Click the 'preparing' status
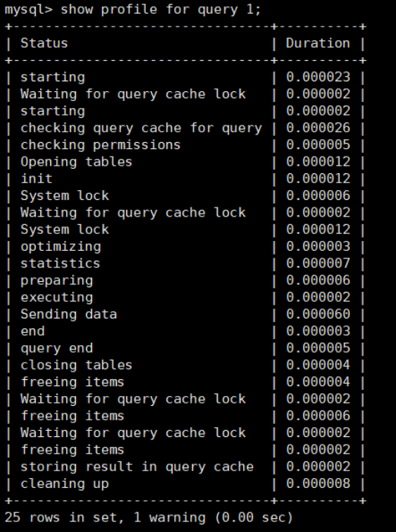The height and width of the screenshot is (532, 396). point(57,281)
